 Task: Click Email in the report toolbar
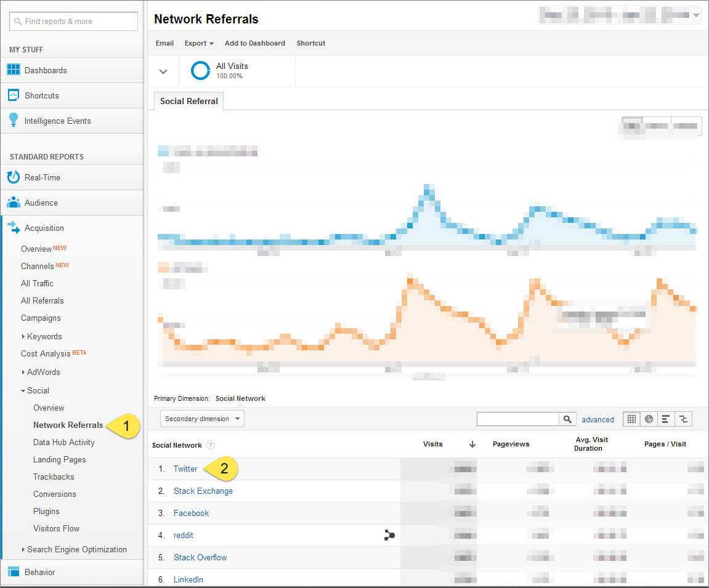(x=164, y=43)
